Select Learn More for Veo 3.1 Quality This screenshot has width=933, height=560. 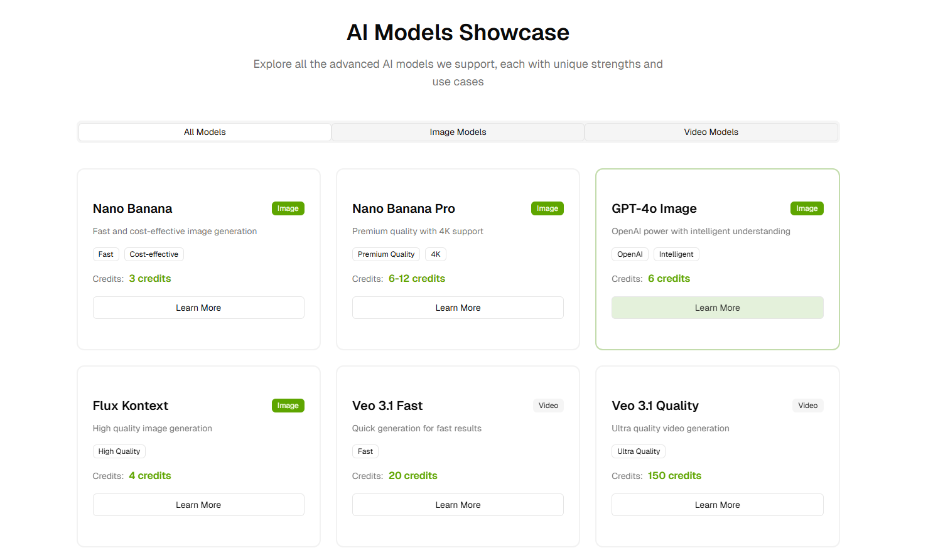[x=717, y=505]
